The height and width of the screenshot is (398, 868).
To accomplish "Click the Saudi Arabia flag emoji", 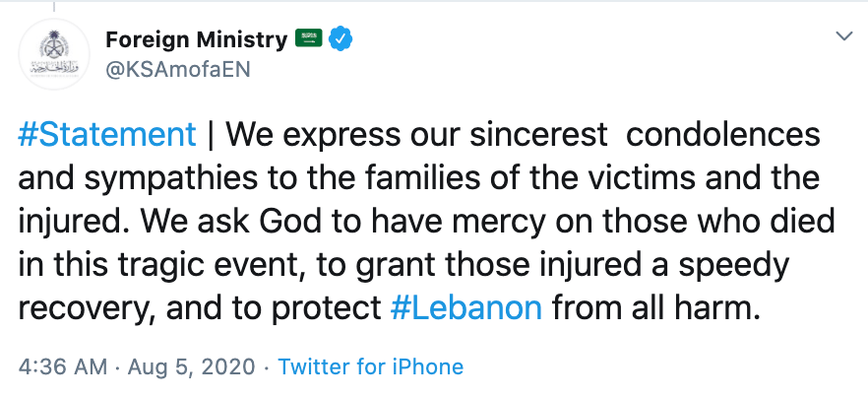I will pyautogui.click(x=308, y=39).
